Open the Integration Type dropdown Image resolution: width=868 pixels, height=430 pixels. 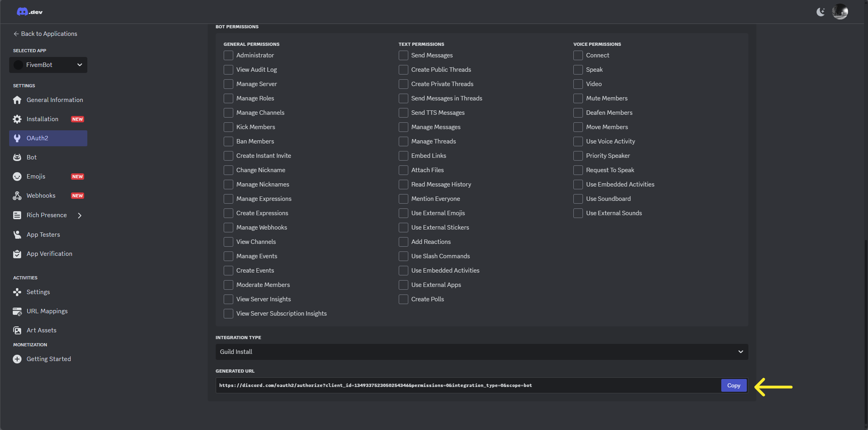click(x=480, y=352)
